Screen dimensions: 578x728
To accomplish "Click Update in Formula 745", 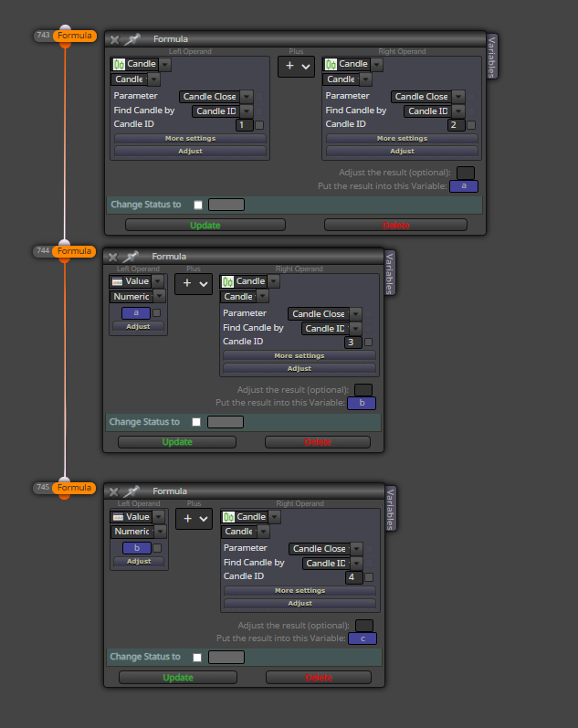I will coord(178,678).
